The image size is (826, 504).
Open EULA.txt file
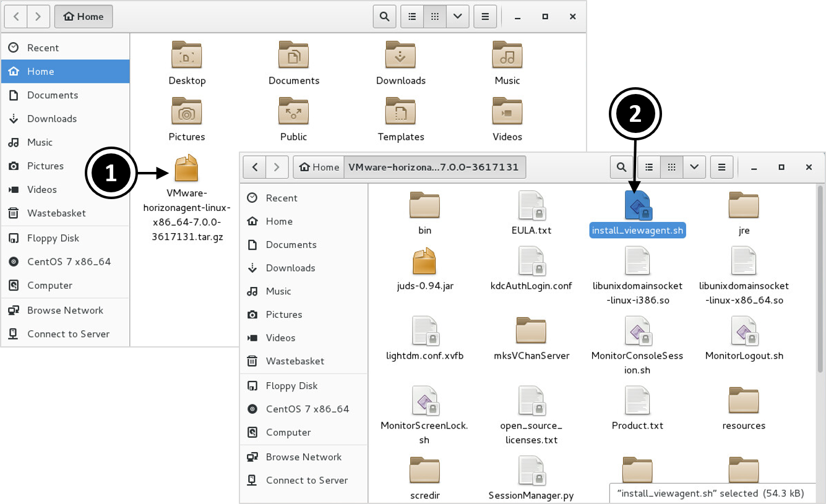click(x=531, y=205)
